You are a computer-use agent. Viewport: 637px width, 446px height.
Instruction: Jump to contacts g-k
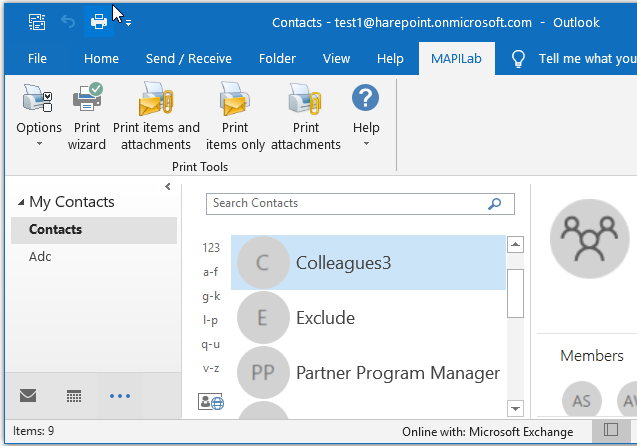click(211, 296)
